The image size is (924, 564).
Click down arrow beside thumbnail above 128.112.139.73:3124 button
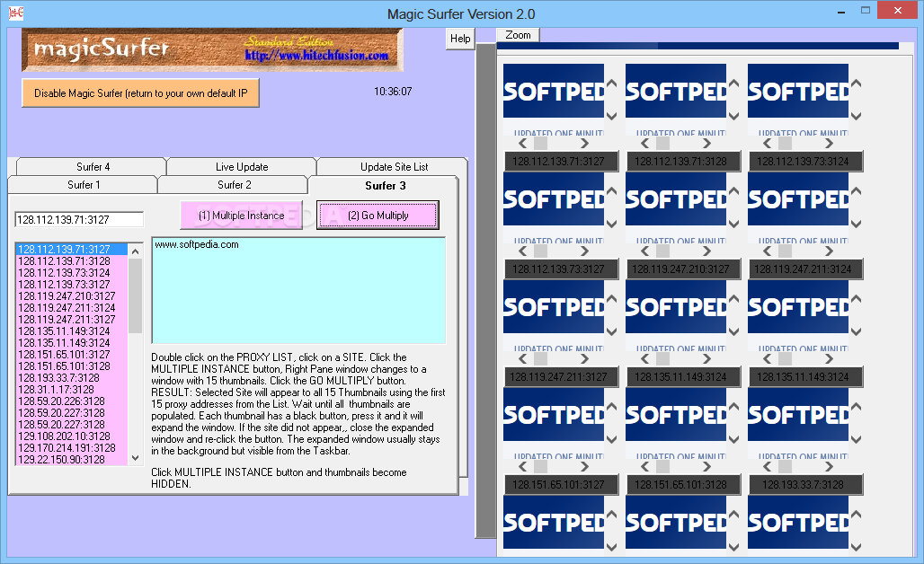point(857,116)
